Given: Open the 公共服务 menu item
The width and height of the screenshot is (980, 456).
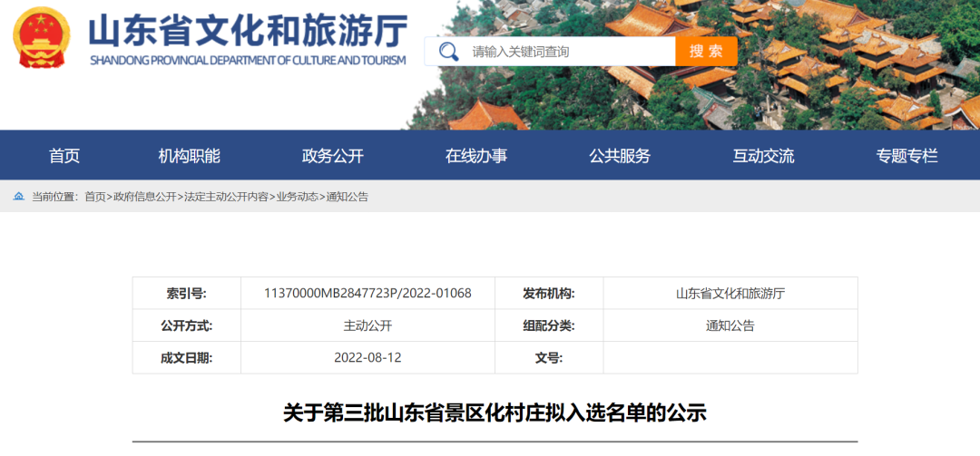Looking at the screenshot, I should click(620, 156).
